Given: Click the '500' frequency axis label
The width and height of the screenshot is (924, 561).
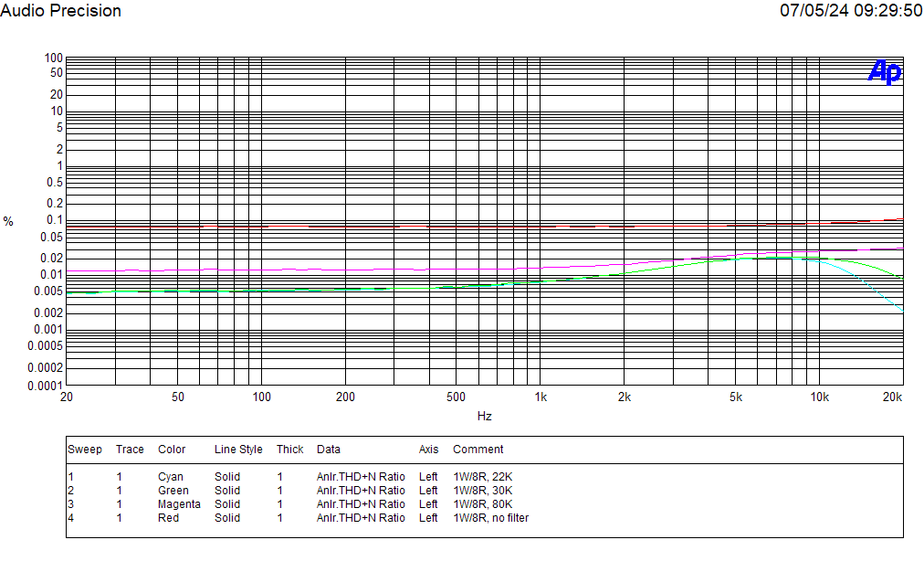Looking at the screenshot, I should [x=456, y=397].
